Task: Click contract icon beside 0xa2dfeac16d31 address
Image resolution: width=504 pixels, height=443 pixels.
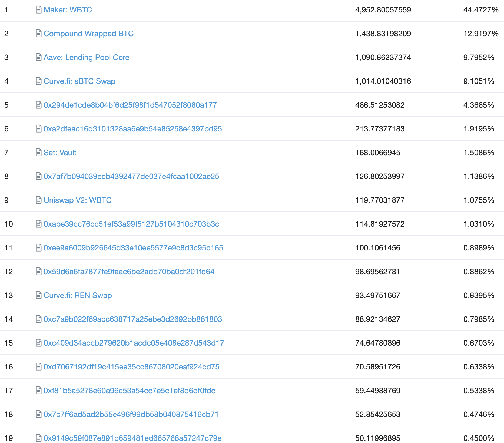Action: (x=39, y=129)
